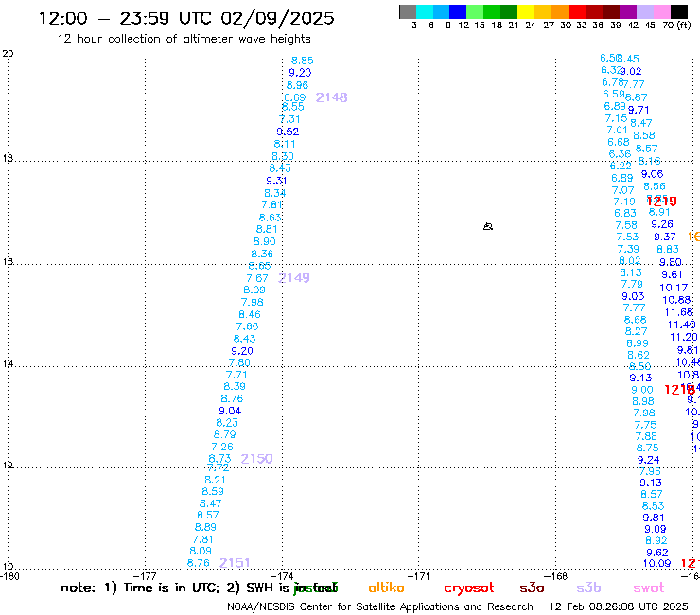Select the s3b pass label 2151

coord(235,563)
